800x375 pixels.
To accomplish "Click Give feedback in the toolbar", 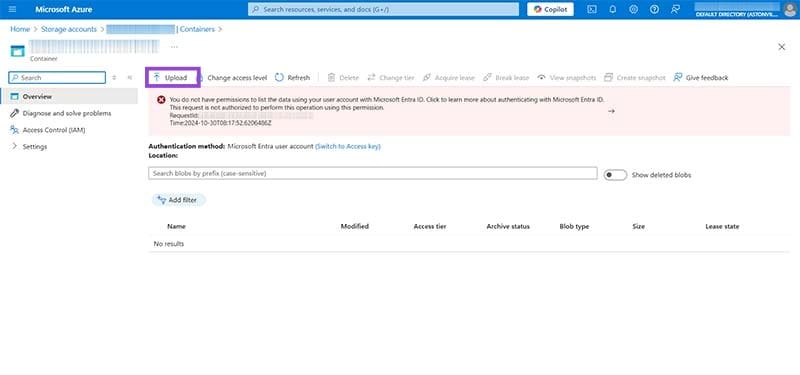I will click(x=701, y=78).
